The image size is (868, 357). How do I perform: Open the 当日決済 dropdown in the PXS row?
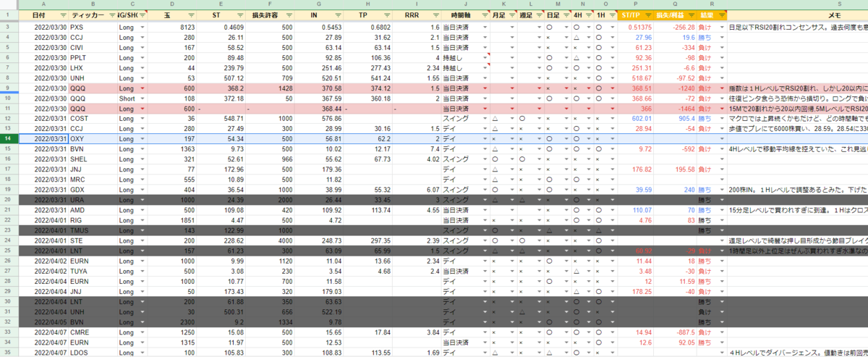(x=484, y=27)
